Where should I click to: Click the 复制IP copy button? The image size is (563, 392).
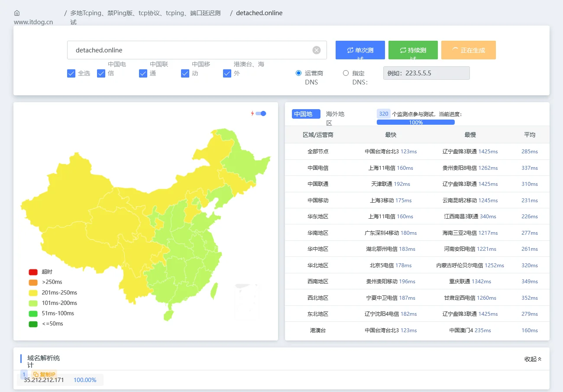[44, 374]
